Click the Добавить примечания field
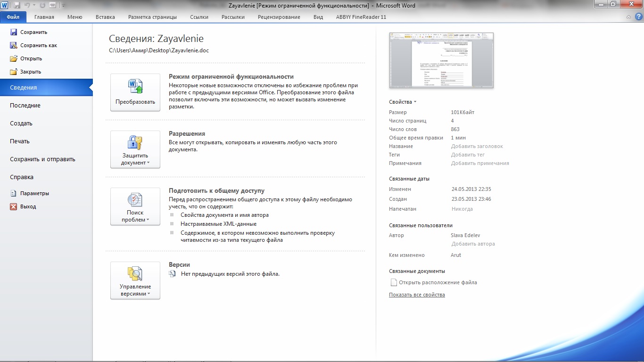 pos(480,163)
